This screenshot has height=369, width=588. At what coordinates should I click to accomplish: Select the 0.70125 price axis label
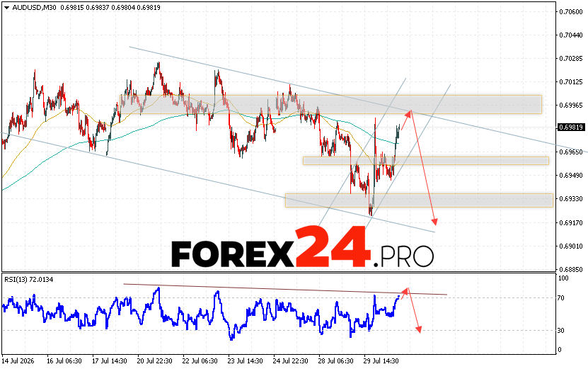coord(571,82)
